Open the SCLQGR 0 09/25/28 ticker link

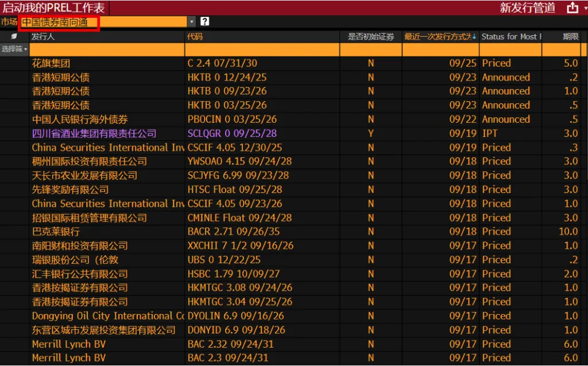click(232, 133)
